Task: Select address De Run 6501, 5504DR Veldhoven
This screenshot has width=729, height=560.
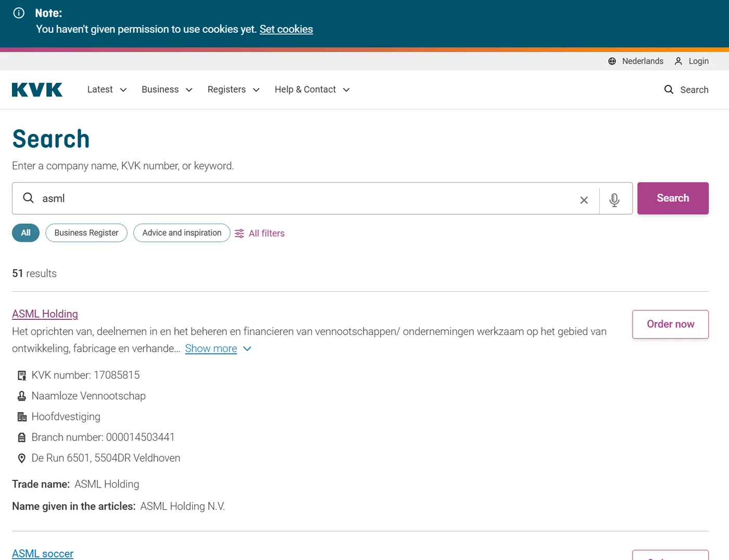Action: 106,458
